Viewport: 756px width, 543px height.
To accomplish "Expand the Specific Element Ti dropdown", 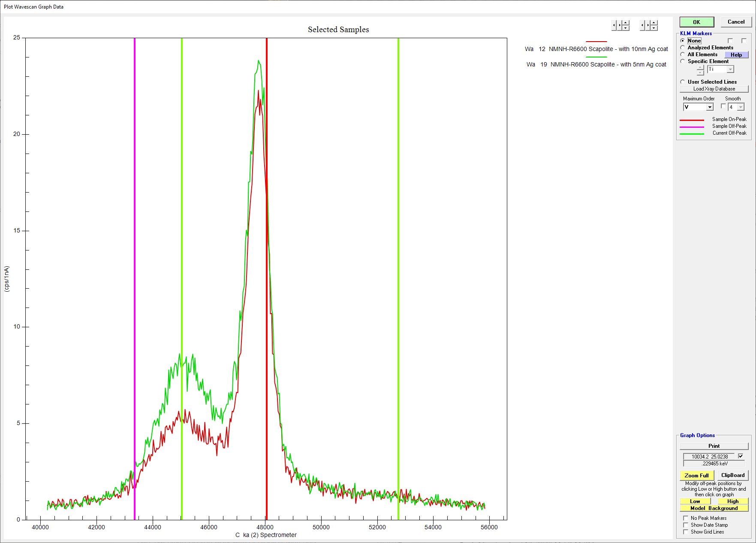I will point(730,69).
